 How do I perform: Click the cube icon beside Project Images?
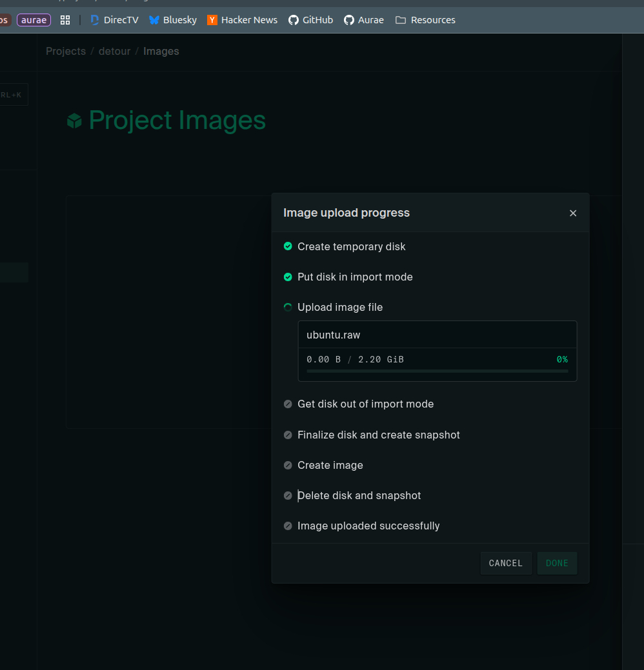pyautogui.click(x=75, y=121)
